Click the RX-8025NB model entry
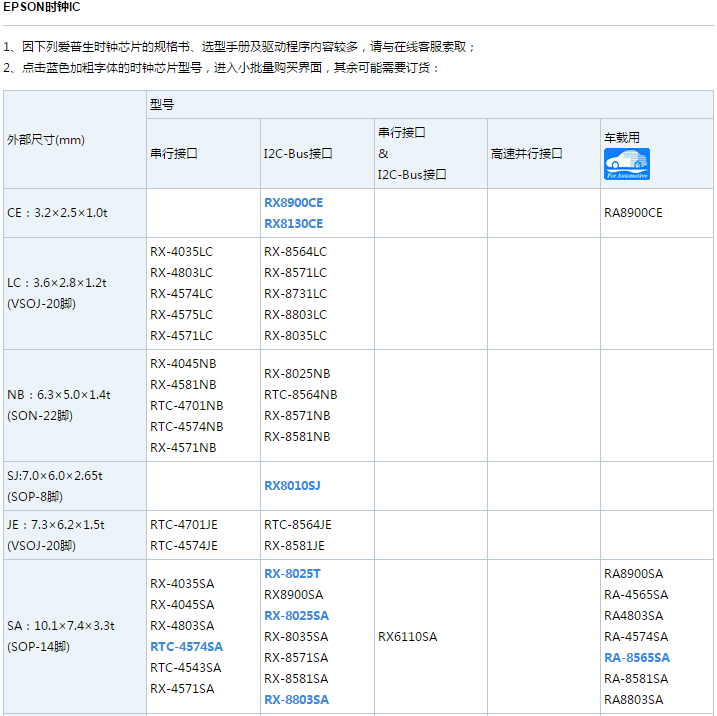The image size is (717, 716). click(297, 374)
